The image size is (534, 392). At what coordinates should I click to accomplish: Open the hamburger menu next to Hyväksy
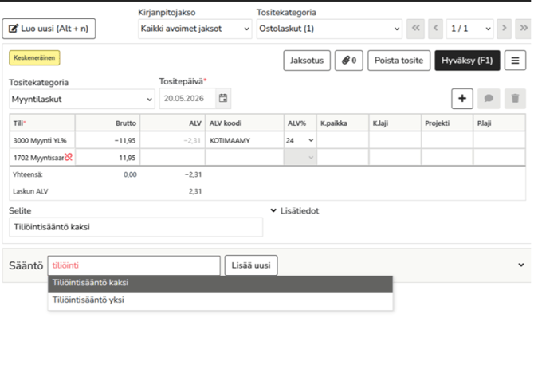(x=515, y=61)
